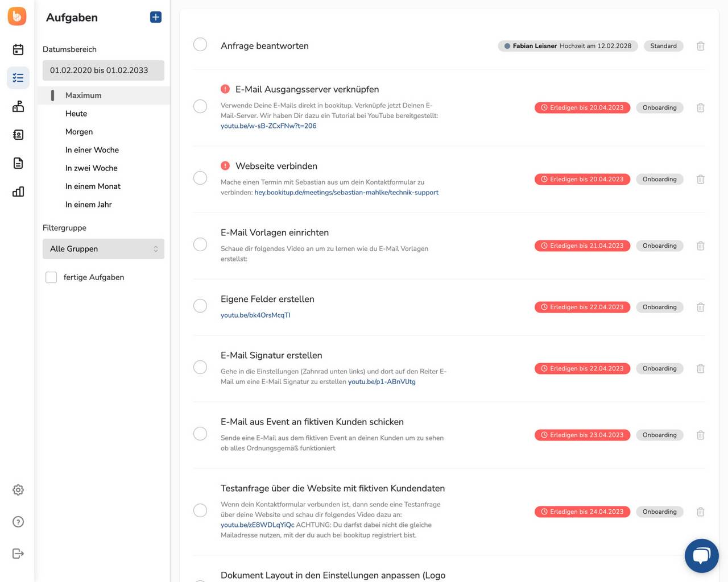Open the mailbox icon in the sidebar
Image resolution: width=728 pixels, height=582 pixels.
18,106
